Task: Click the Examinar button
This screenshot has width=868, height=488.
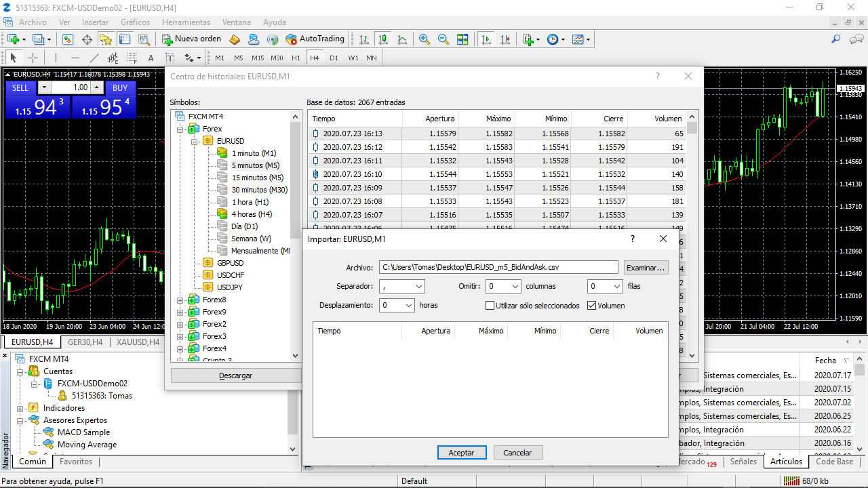Action: click(x=646, y=268)
